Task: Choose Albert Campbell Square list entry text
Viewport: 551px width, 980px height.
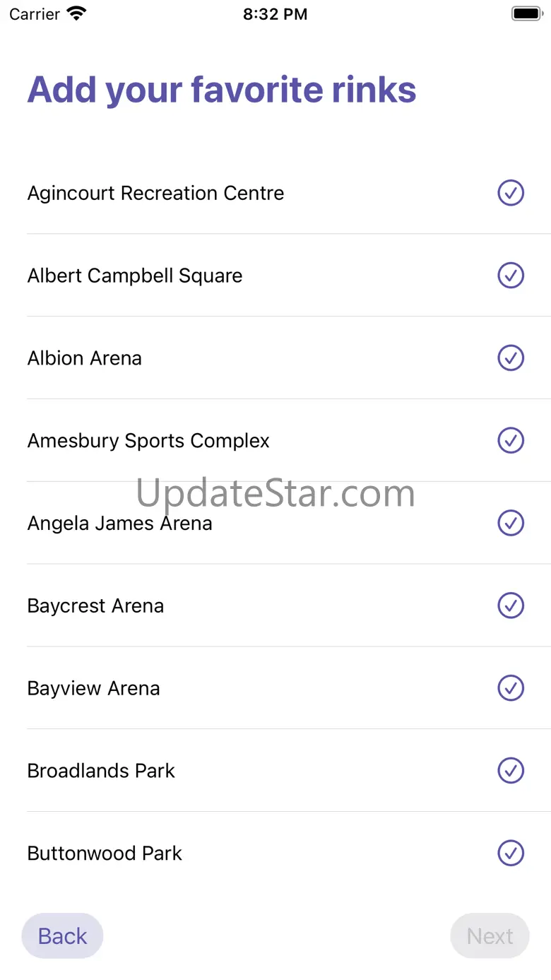Action: pyautogui.click(x=134, y=276)
